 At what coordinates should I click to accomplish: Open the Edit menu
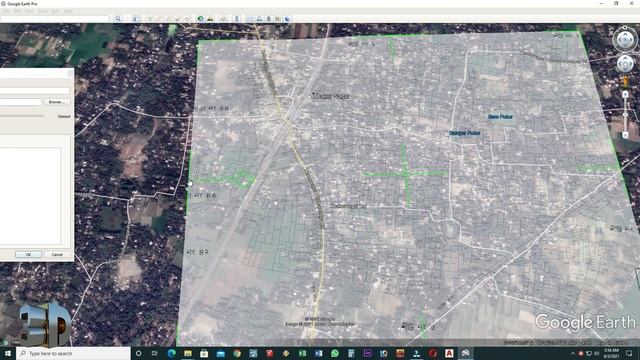tap(17, 11)
